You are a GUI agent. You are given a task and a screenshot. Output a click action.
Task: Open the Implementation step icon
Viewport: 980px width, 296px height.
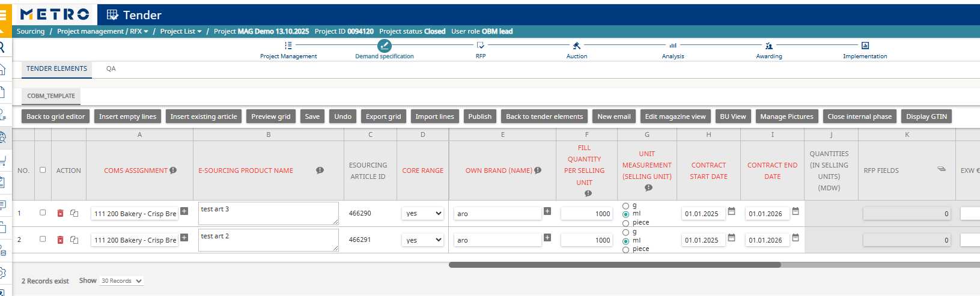(x=865, y=45)
